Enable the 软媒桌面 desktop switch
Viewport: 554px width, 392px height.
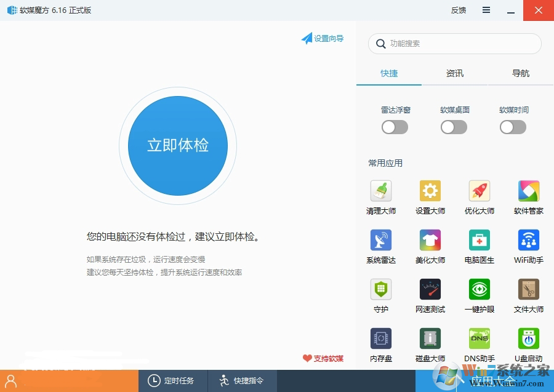tap(454, 127)
